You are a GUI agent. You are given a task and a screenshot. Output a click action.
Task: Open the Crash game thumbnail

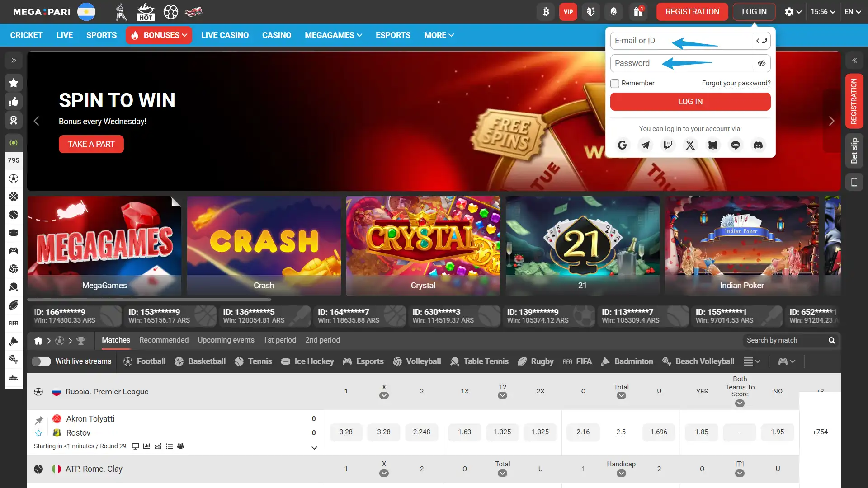pos(264,246)
